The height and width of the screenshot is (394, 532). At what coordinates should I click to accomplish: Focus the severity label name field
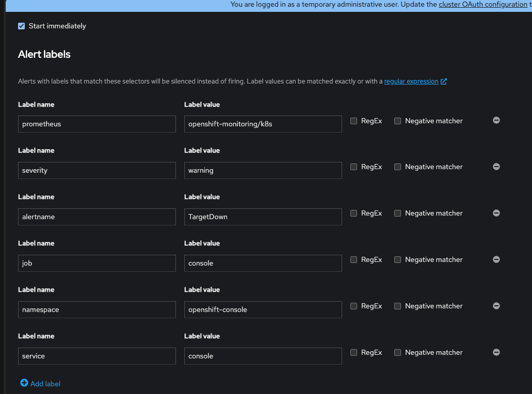(x=96, y=170)
